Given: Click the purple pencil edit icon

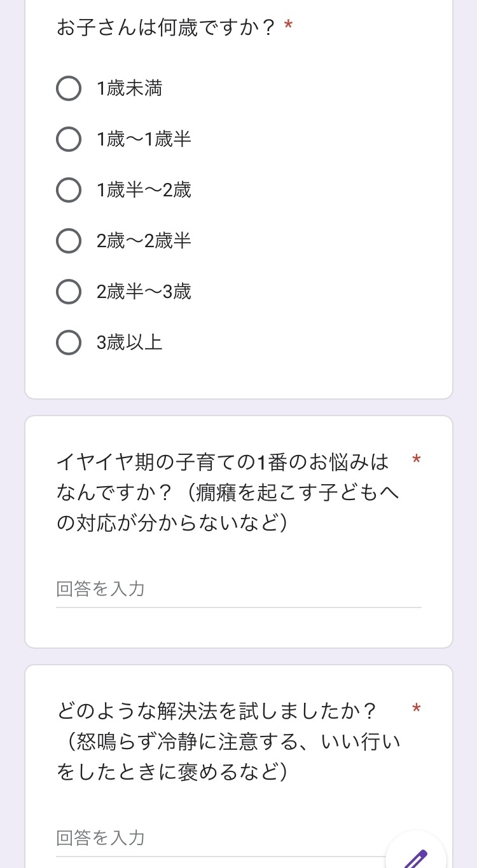Looking at the screenshot, I should point(417,857).
